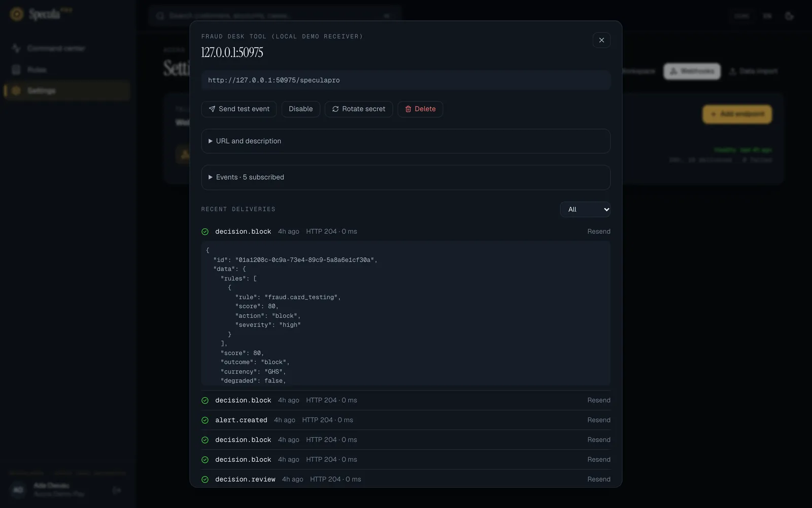
Task: Open the decision.review delivery row
Action: coord(405,480)
